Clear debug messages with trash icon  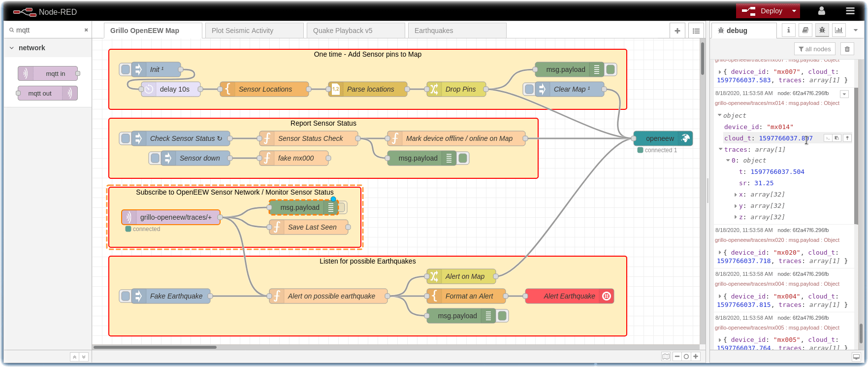pyautogui.click(x=847, y=49)
